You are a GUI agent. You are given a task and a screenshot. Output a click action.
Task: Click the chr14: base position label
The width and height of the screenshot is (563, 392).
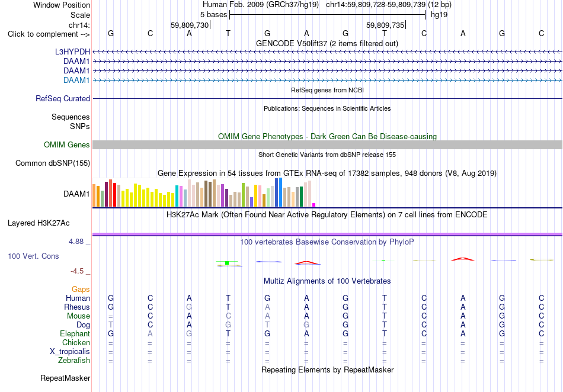(79, 25)
